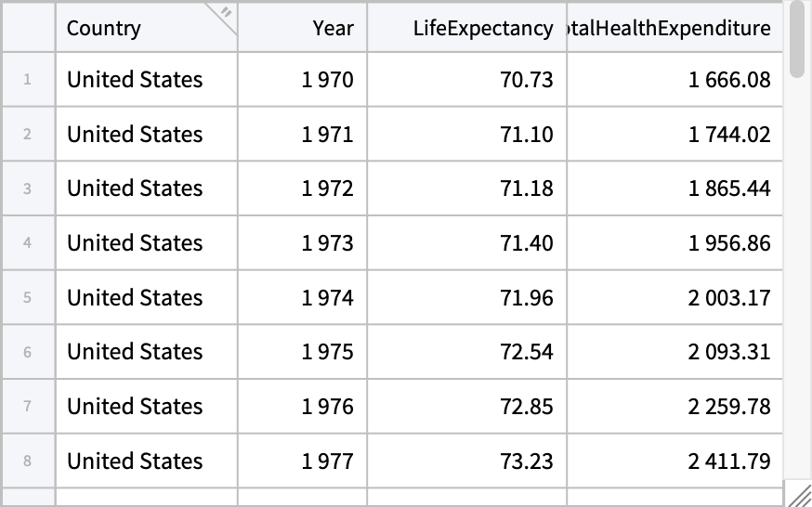Select row number 1 header
This screenshot has width=812, height=507.
pos(28,80)
